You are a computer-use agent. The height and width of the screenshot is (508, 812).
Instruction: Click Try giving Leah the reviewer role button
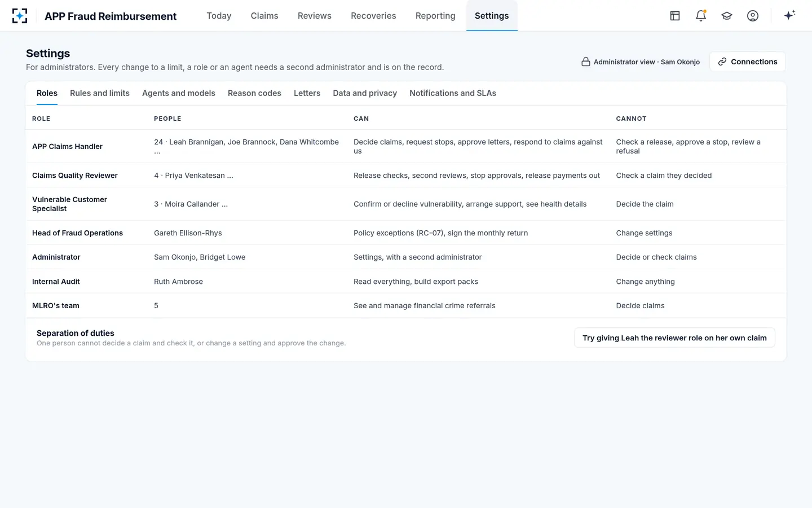coord(674,338)
